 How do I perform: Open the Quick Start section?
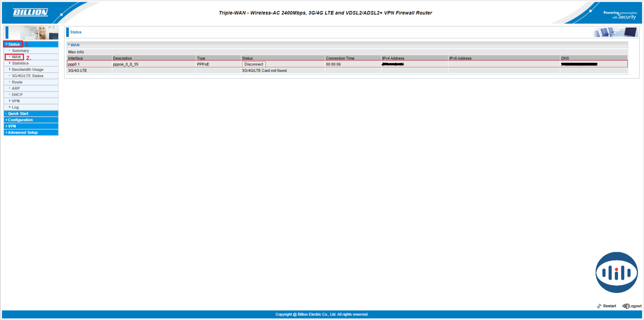click(x=18, y=114)
